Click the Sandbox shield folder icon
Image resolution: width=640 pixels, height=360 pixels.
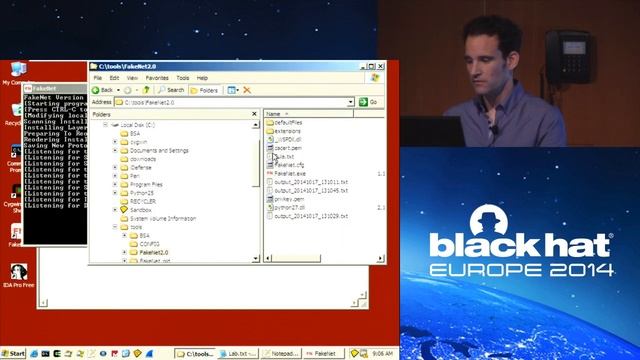[x=124, y=209]
